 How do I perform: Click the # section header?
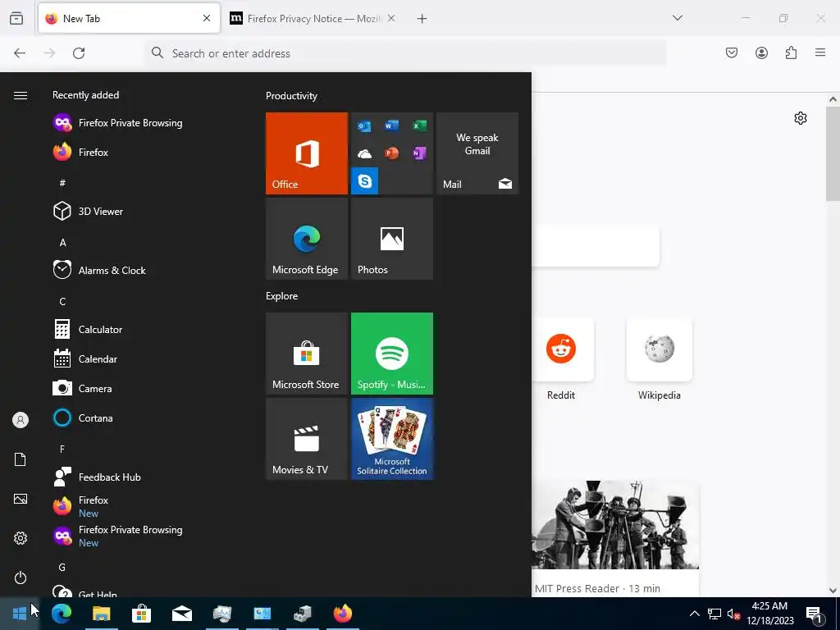click(x=62, y=183)
